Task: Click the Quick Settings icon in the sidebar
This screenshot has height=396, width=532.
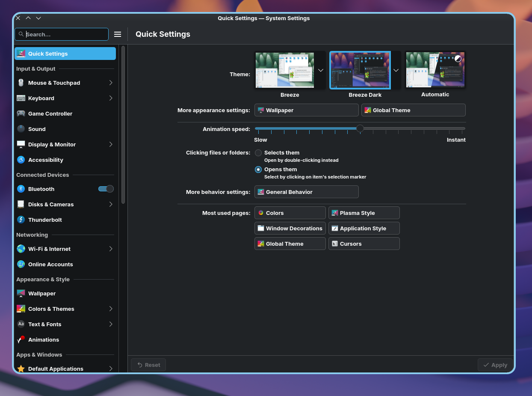Action: [21, 54]
